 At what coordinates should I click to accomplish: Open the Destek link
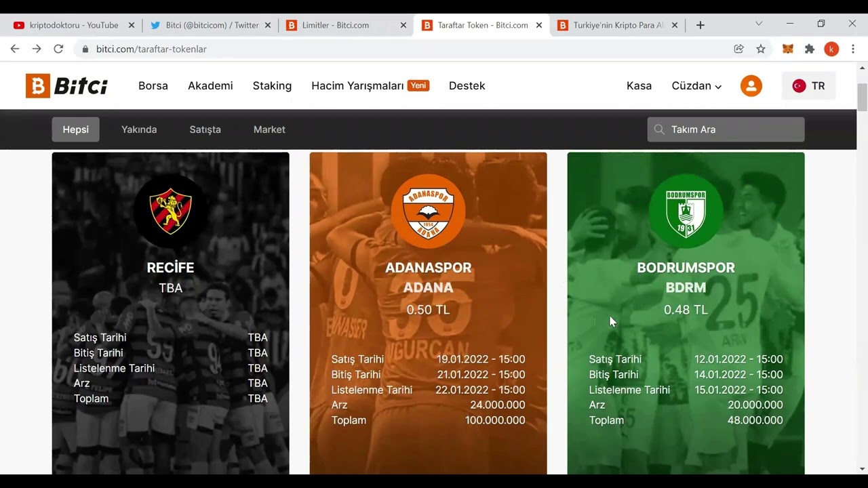467,86
